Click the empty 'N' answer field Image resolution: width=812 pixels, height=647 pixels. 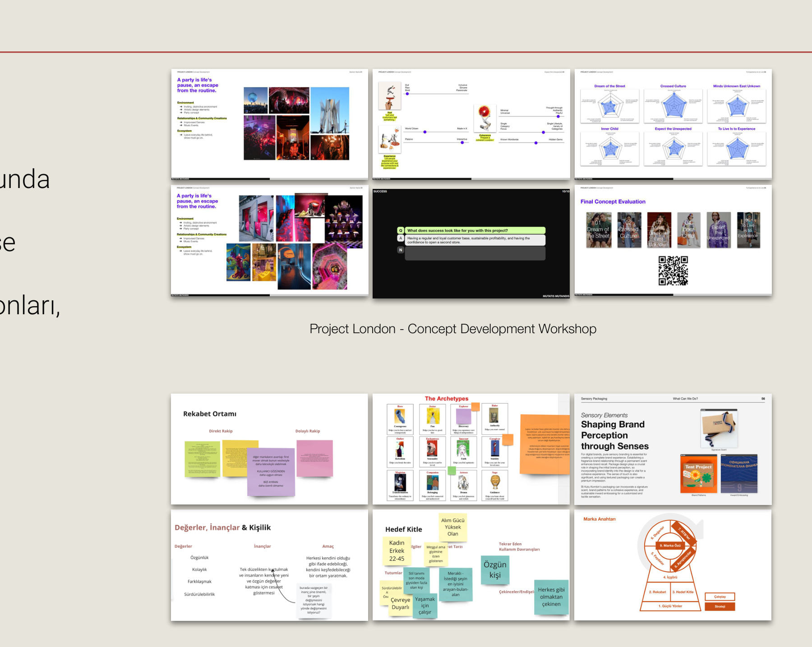click(475, 253)
